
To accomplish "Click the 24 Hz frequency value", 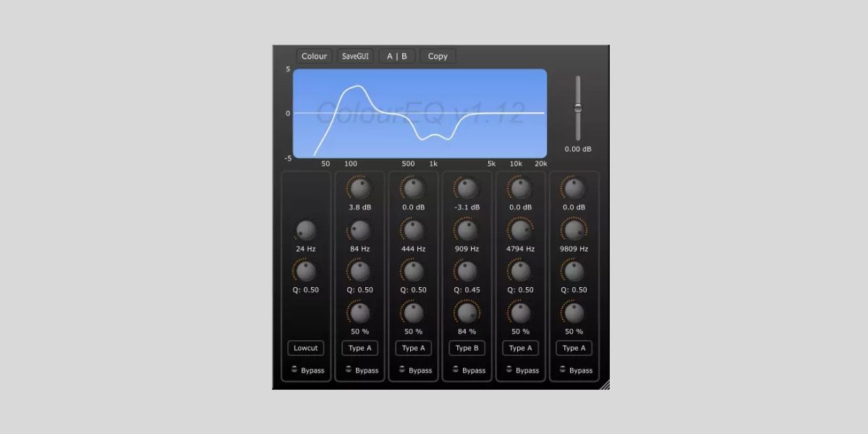I will (306, 249).
